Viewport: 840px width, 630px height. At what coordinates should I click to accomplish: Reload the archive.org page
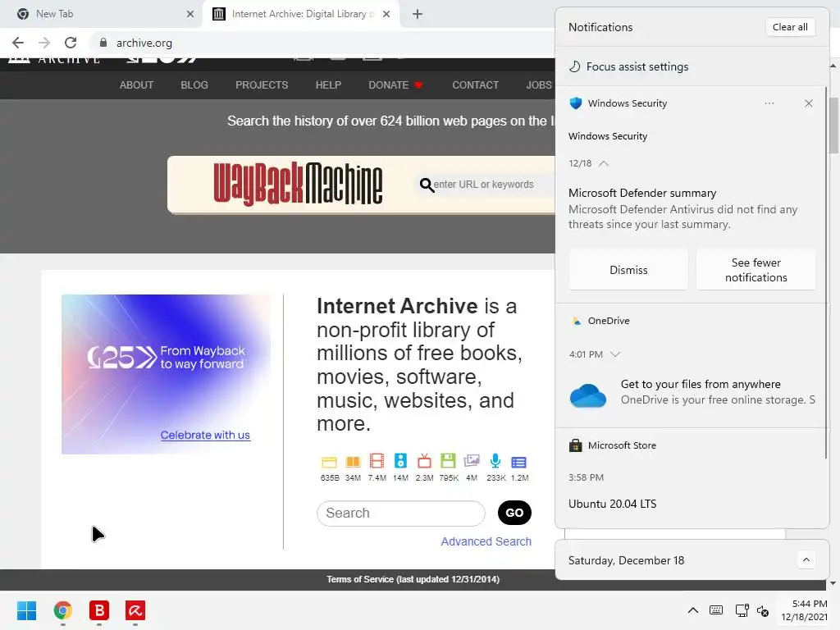(71, 43)
